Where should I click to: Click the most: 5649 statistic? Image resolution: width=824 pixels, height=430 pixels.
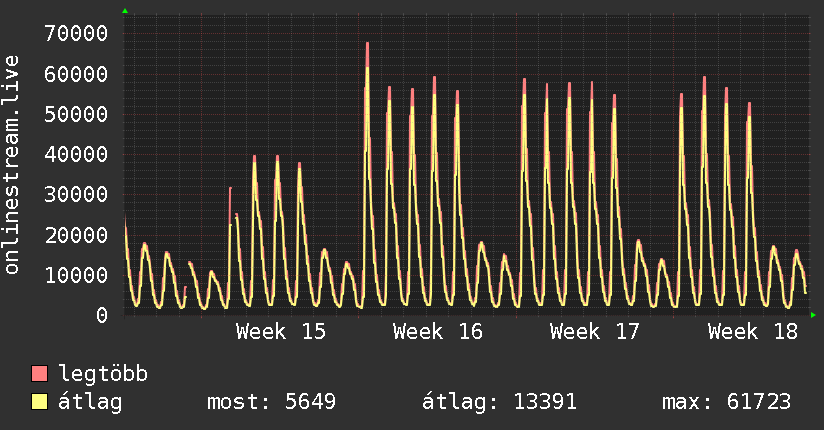tap(271, 402)
